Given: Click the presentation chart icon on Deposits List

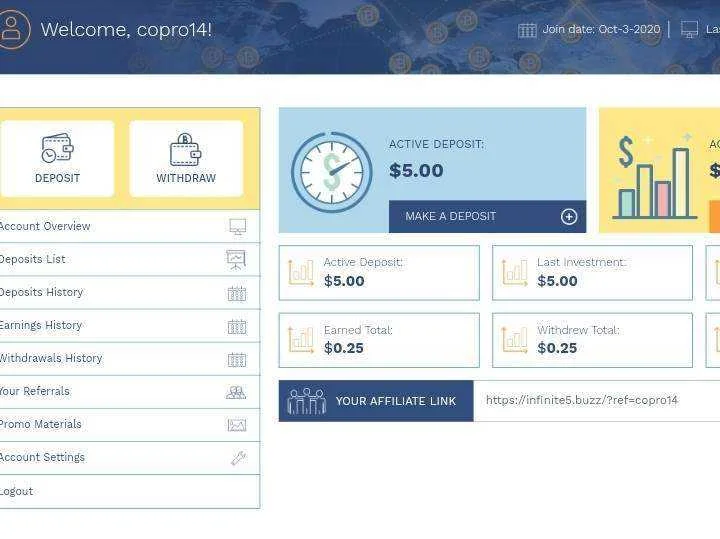Looking at the screenshot, I should pos(236,260).
